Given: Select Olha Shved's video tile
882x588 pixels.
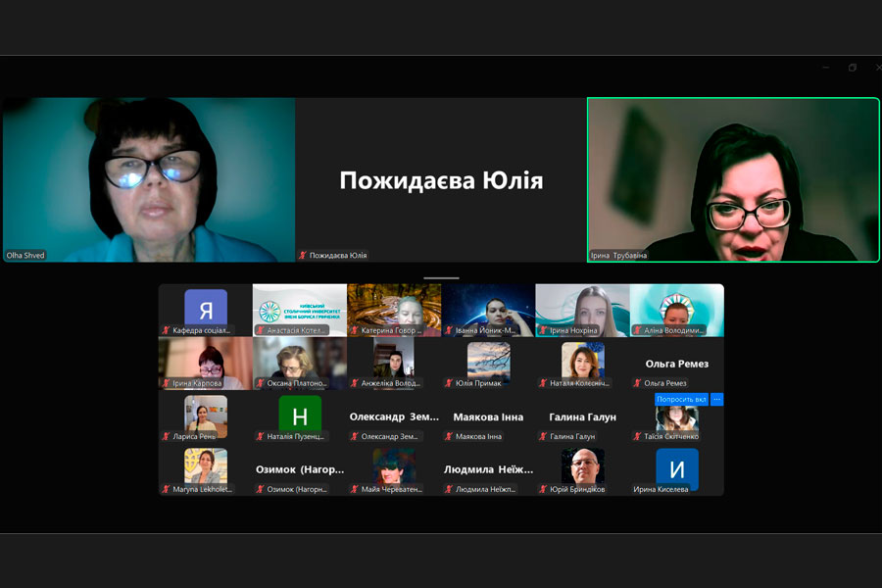Looking at the screenshot, I should 149,179.
